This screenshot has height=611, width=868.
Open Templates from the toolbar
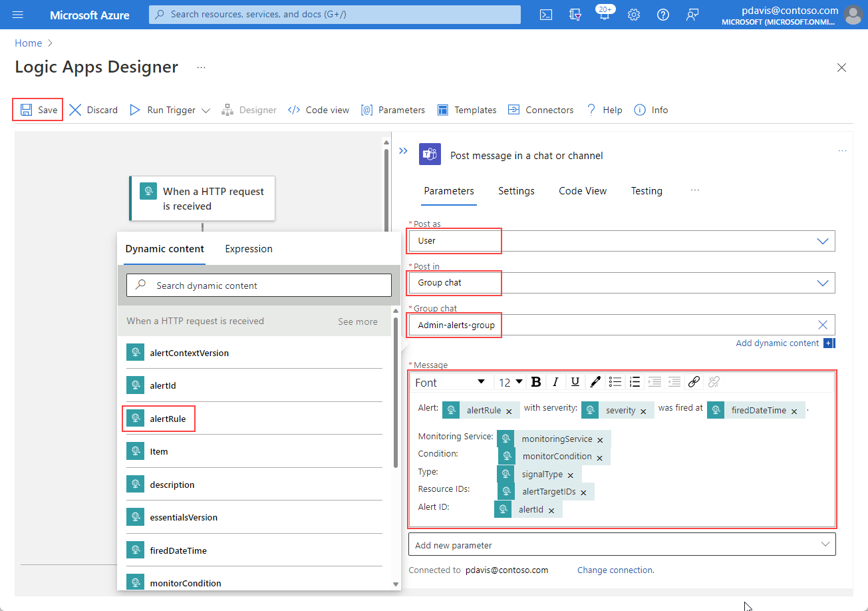(x=467, y=110)
